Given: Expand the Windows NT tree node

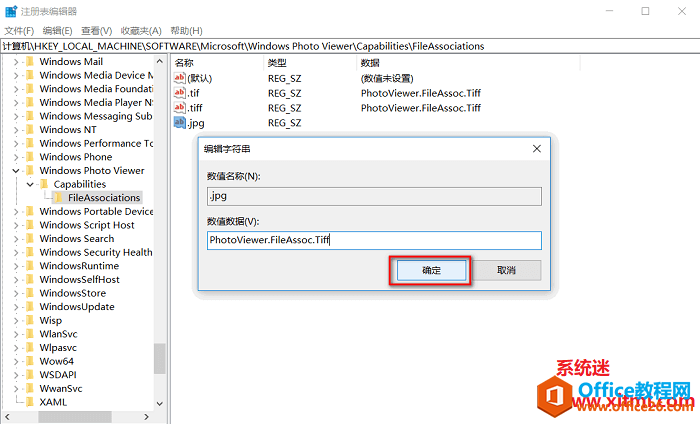Looking at the screenshot, I should click(16, 129).
